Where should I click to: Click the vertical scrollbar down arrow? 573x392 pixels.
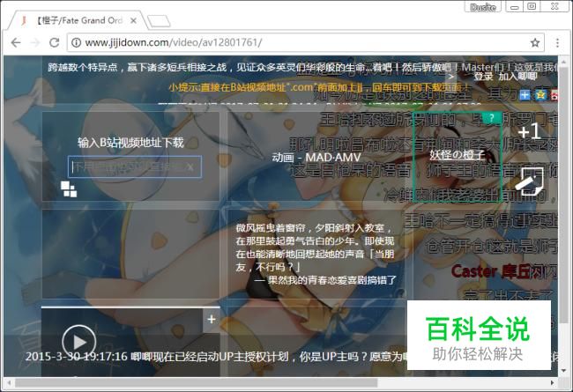pos(563,371)
